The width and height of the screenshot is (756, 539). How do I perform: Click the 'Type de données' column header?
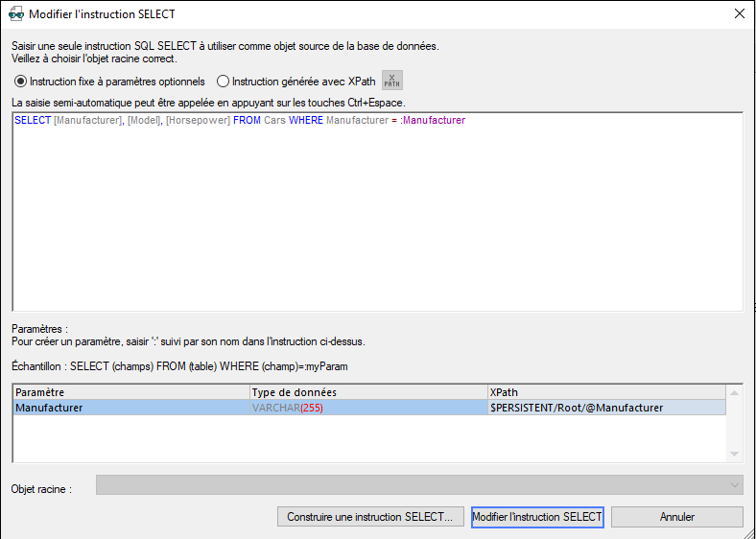368,392
